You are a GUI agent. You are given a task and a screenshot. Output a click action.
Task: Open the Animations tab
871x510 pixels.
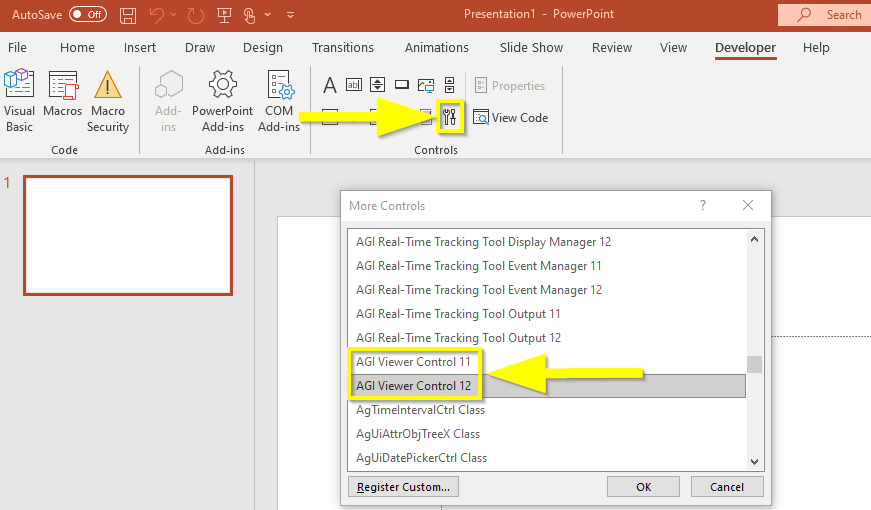pos(437,48)
